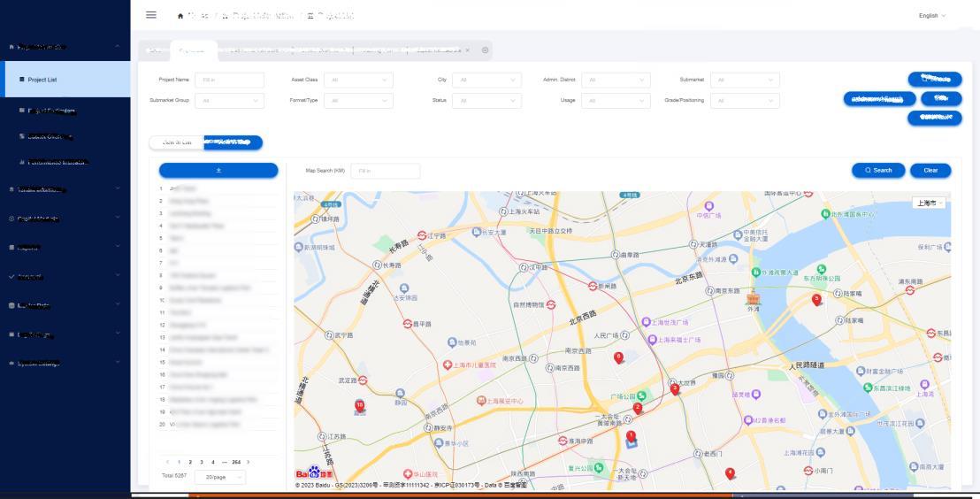Click map marker number 18

coord(359,406)
